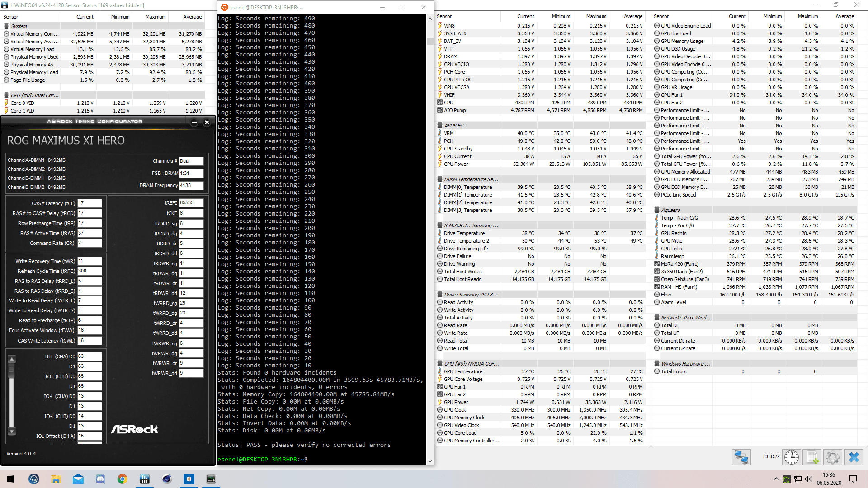The image size is (868, 488).
Task: Click the Write Recovery Time (tWR) field
Action: (90, 261)
